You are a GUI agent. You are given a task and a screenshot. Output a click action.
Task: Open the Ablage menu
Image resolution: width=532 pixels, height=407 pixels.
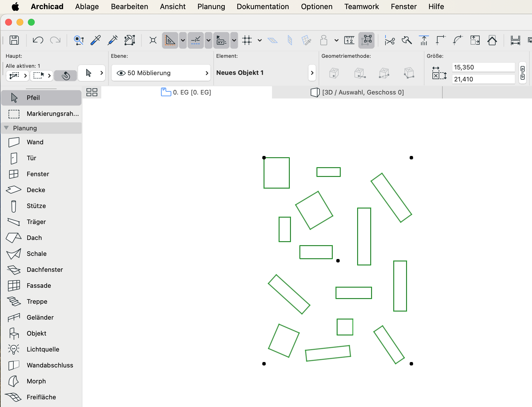point(87,7)
